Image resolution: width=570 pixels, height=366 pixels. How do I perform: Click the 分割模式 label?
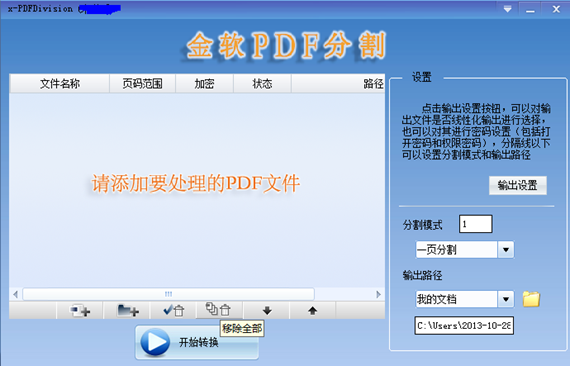(422, 225)
